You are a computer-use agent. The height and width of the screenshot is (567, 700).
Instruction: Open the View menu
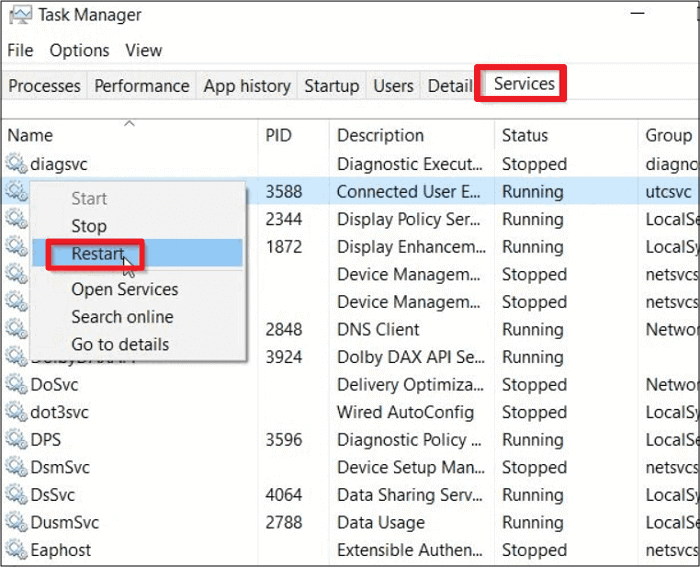(x=144, y=50)
